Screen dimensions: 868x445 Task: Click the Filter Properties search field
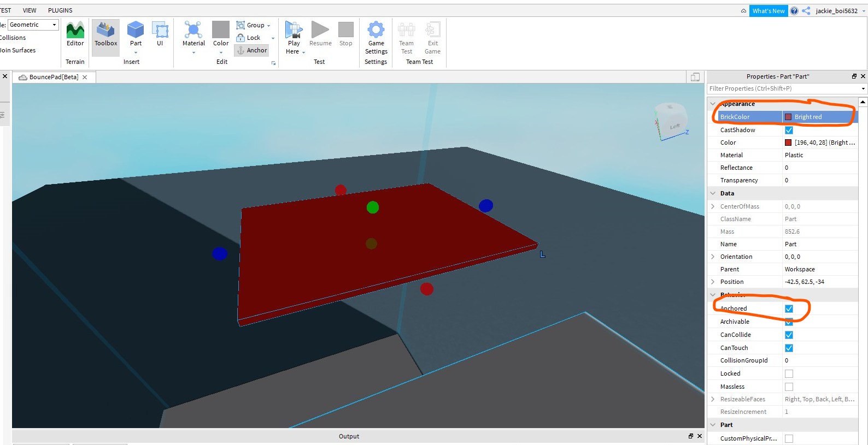pyautogui.click(x=783, y=88)
